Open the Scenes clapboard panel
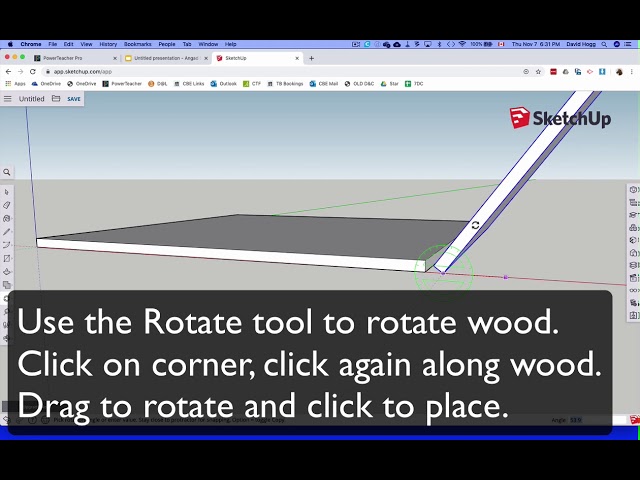640x480 pixels. [x=633, y=278]
